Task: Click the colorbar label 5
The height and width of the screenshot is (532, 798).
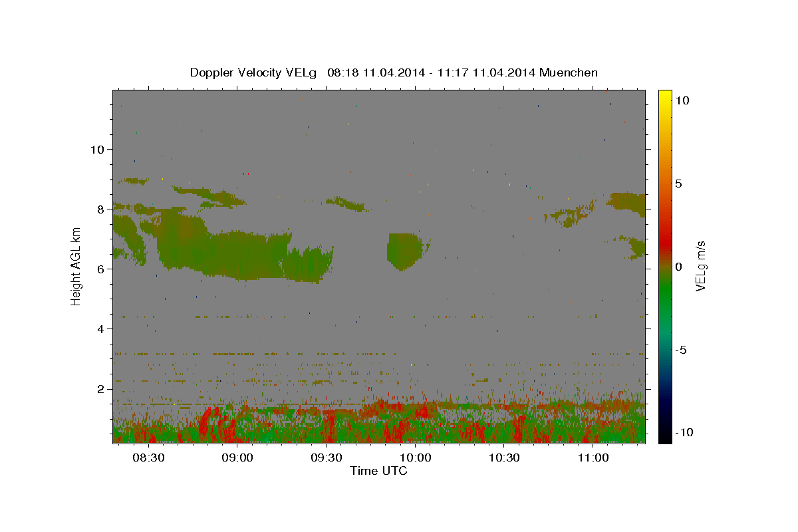Action: [x=679, y=184]
